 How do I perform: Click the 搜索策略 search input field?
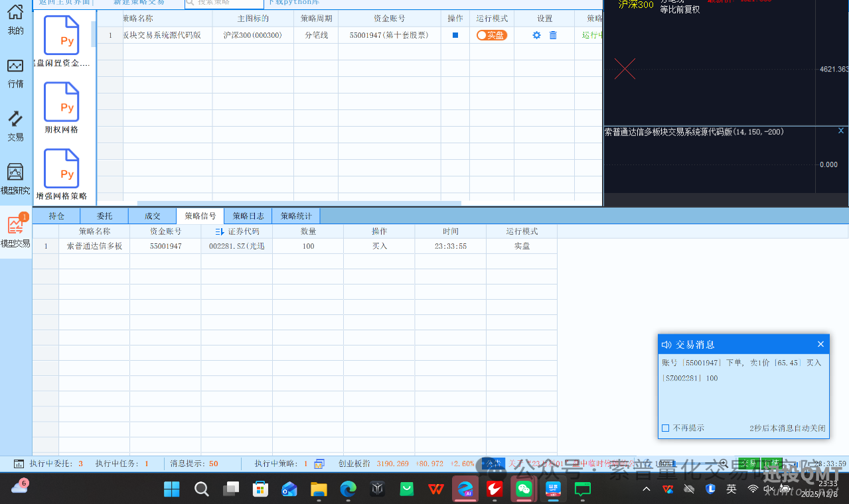tap(224, 3)
